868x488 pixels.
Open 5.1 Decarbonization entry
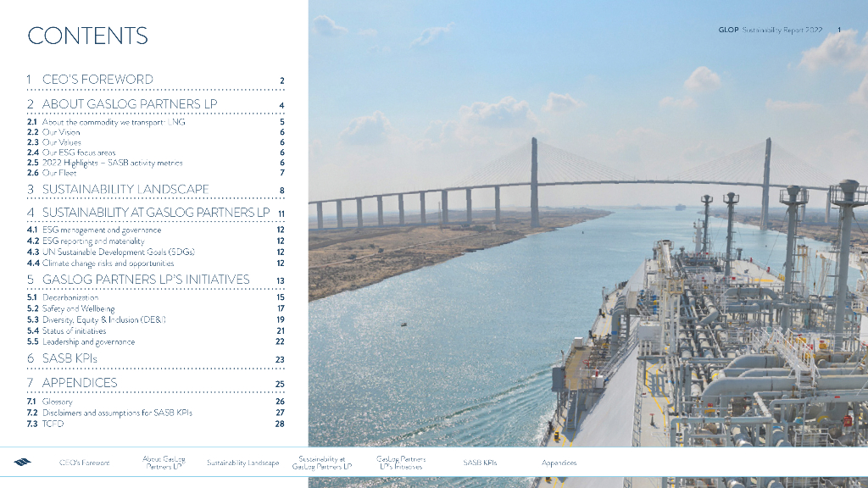(156, 297)
